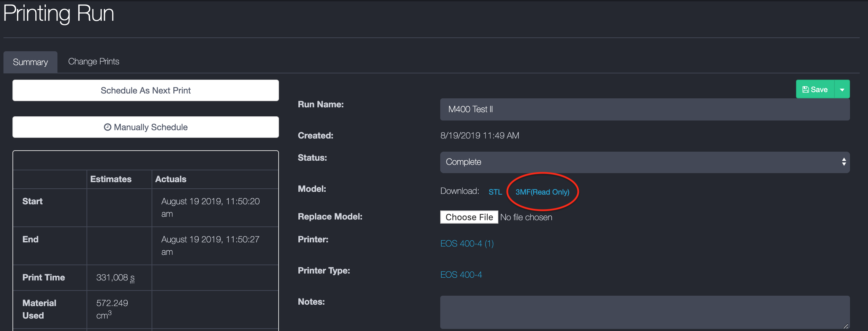Screen dimensions: 868x331
Task: Click the Actuals column header
Action: pos(171,179)
